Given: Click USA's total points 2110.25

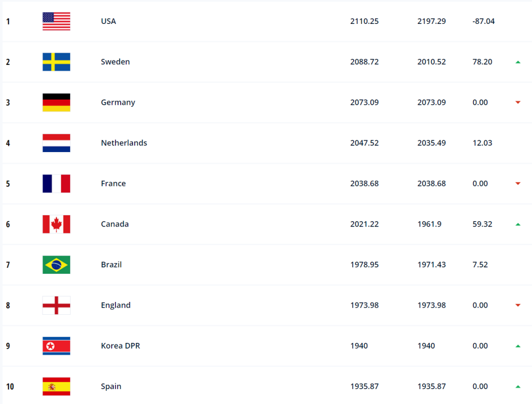Looking at the screenshot, I should [x=364, y=21].
